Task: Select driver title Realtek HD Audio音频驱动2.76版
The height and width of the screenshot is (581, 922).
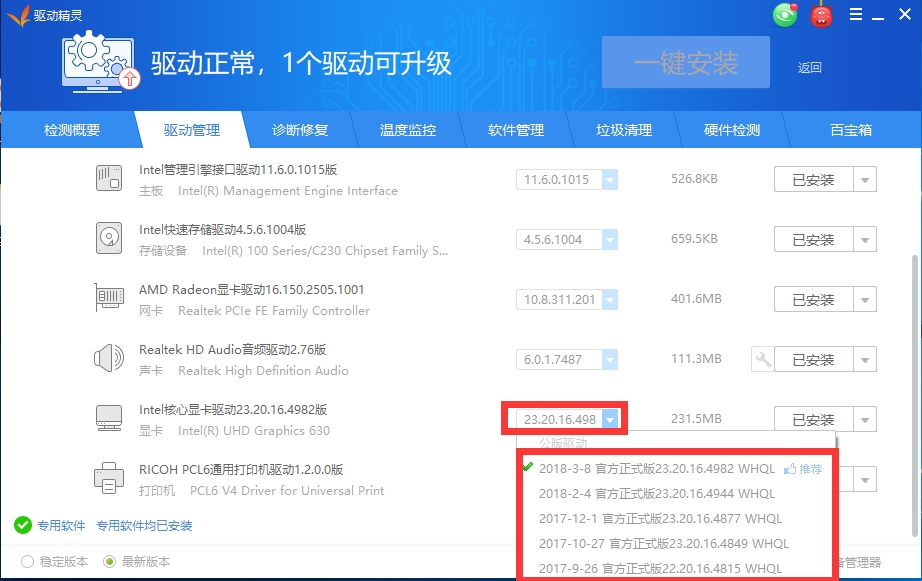Action: pyautogui.click(x=232, y=349)
